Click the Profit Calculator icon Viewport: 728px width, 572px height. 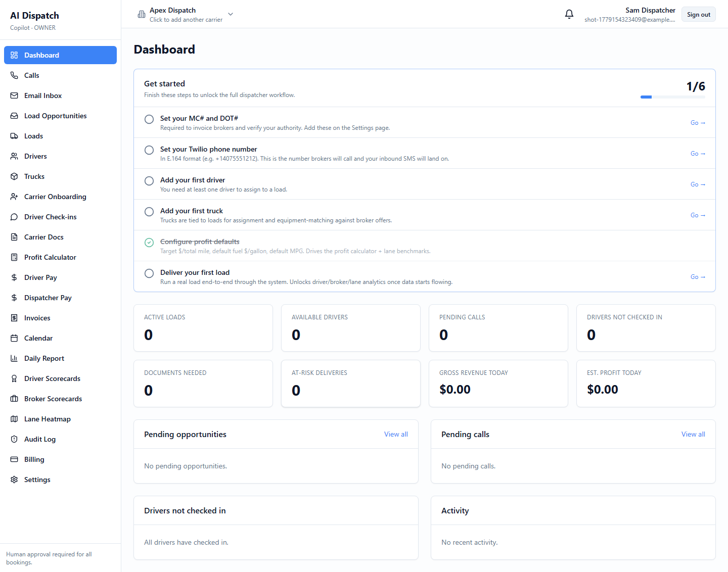pyautogui.click(x=14, y=257)
